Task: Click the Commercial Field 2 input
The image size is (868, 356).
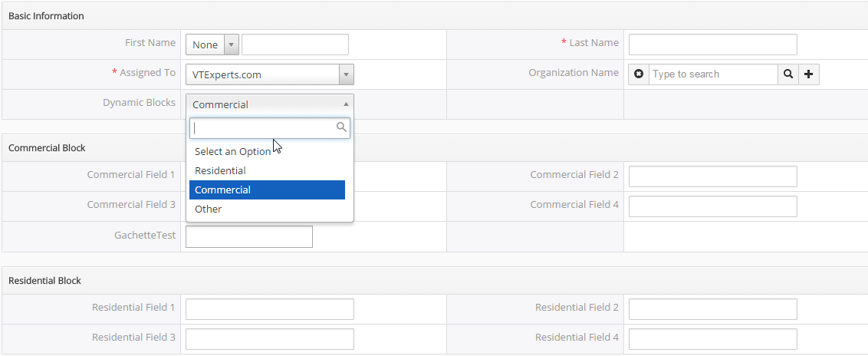Action: pyautogui.click(x=713, y=176)
